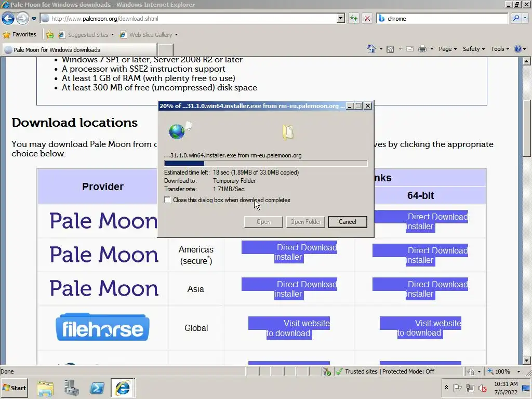
Task: Click the Print icon
Action: tap(422, 49)
